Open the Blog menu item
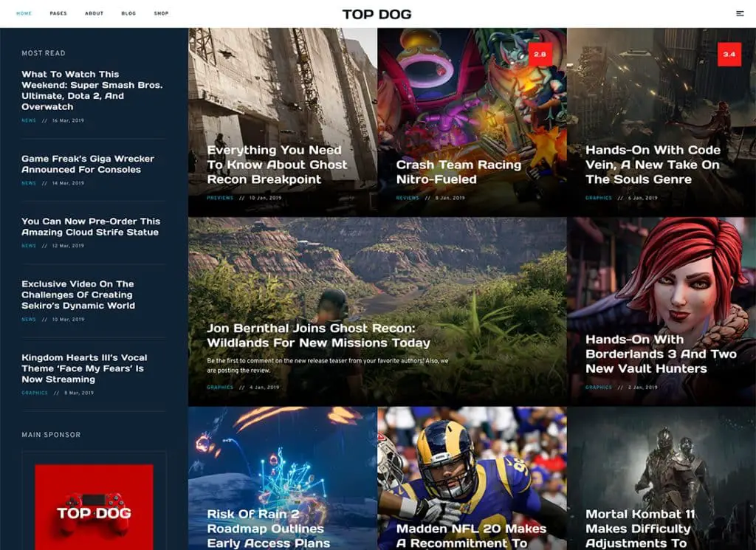The width and height of the screenshot is (756, 550). pyautogui.click(x=128, y=13)
